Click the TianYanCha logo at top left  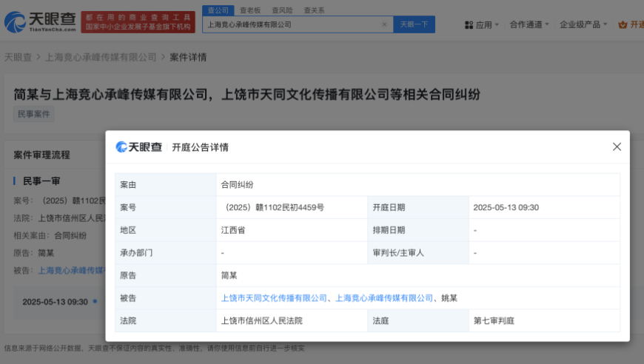40,23
